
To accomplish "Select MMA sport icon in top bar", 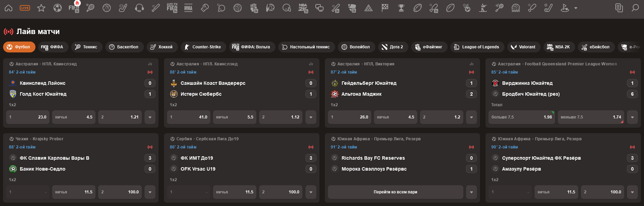I will pyautogui.click(x=189, y=8).
